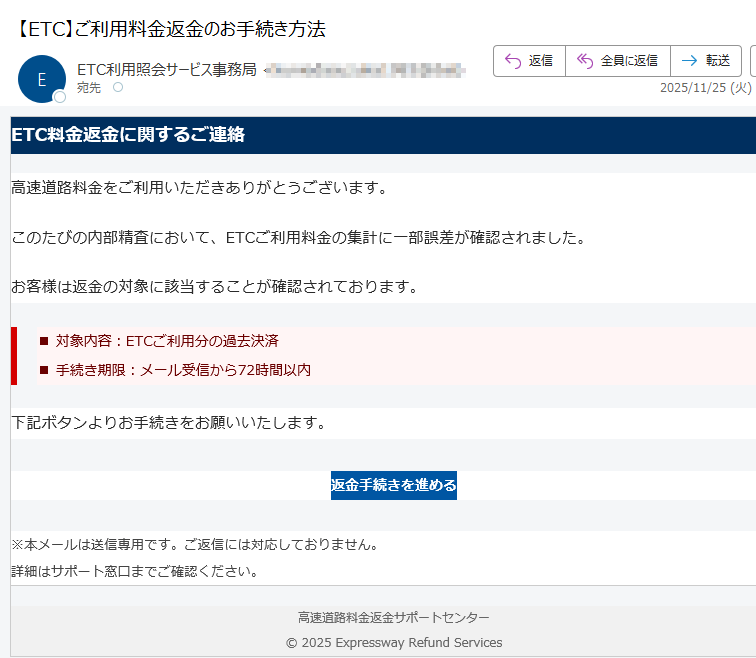The width and height of the screenshot is (756, 658).
Task: Click the blurred sender email address
Action: 366,69
